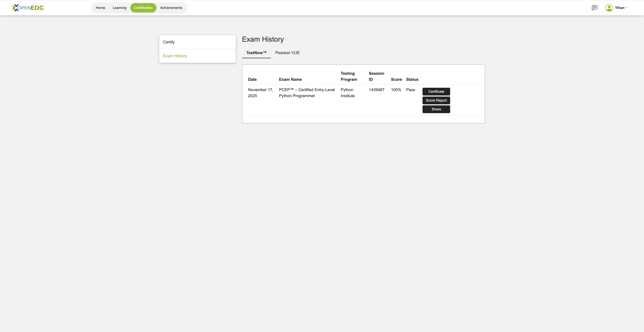The image size is (644, 332).
Task: Expand the Yihan account dropdown
Action: (621, 8)
